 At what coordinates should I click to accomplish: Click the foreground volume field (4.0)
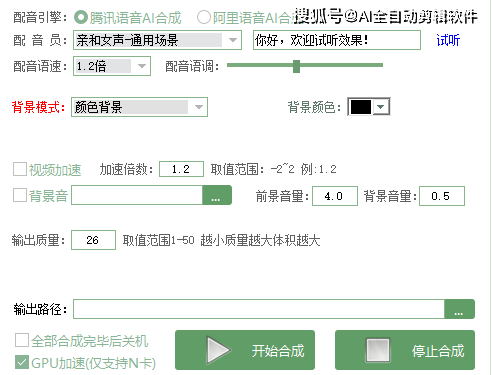coord(335,196)
